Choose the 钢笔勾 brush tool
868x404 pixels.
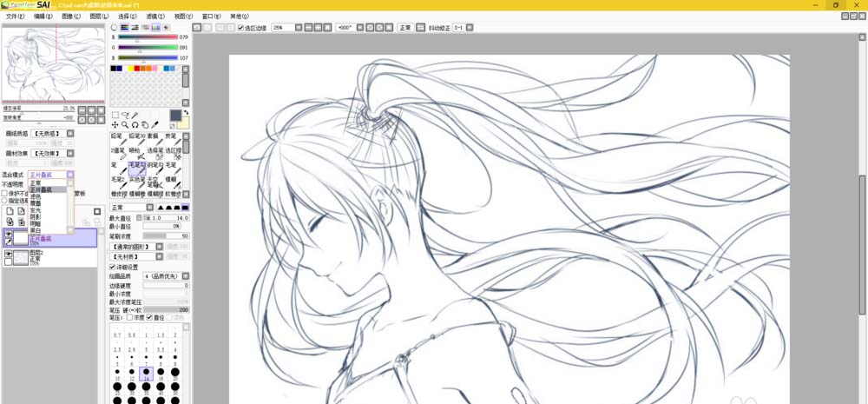155,169
